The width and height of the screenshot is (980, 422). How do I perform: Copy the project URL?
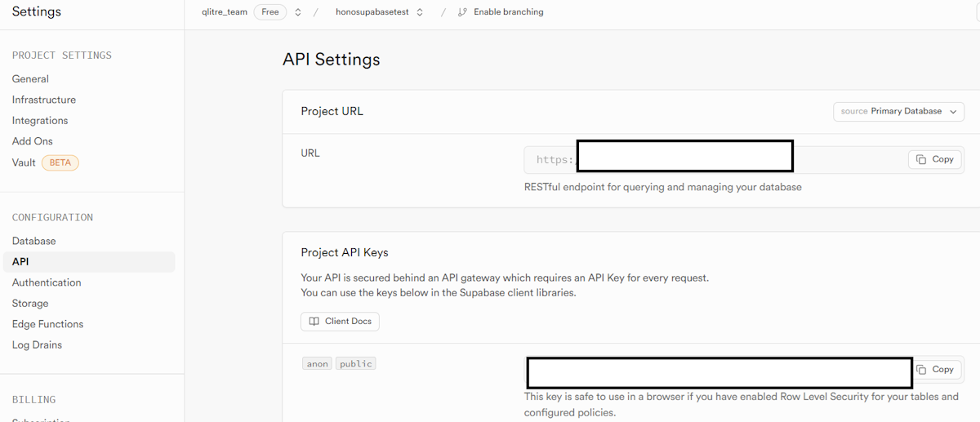point(934,160)
